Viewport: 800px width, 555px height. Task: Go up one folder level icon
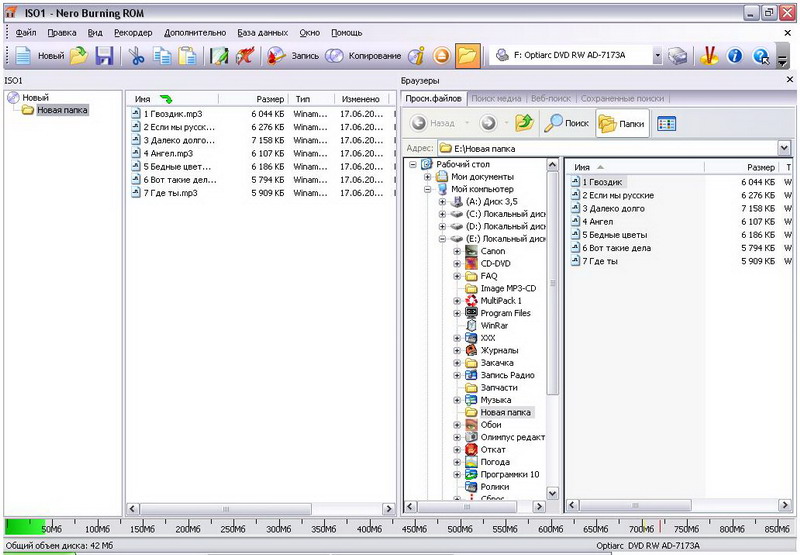click(x=524, y=123)
